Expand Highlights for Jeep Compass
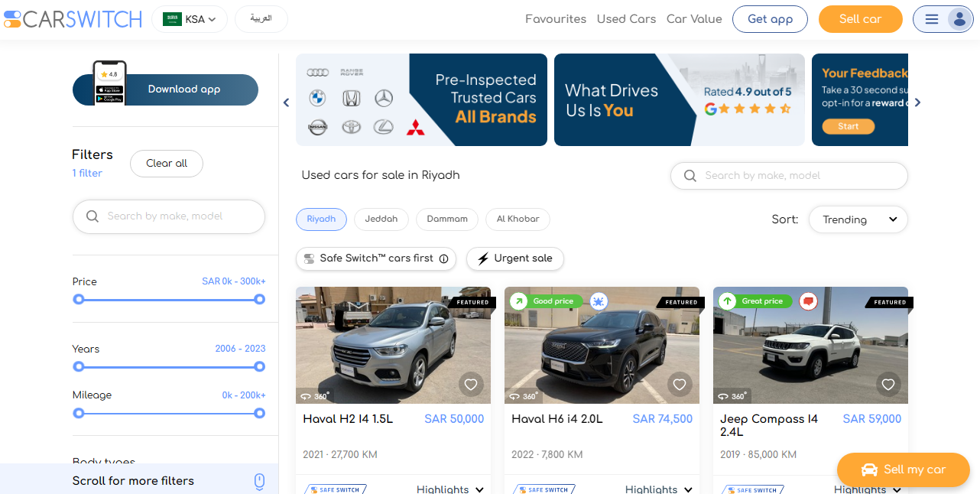The height and width of the screenshot is (494, 980). (868, 489)
